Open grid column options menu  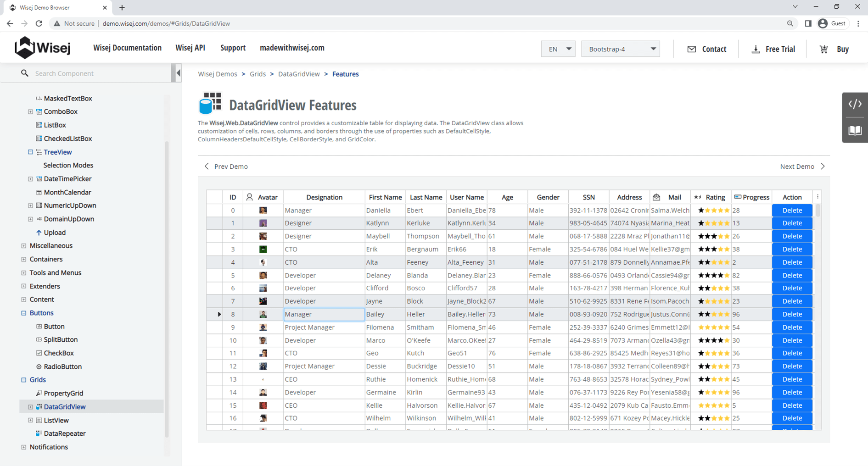[x=818, y=197]
